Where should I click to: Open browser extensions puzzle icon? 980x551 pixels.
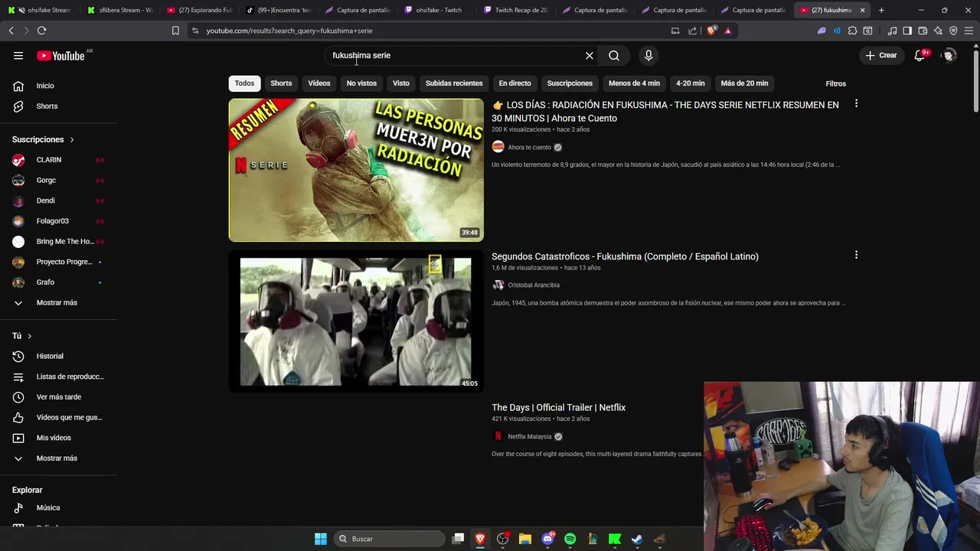tap(852, 31)
